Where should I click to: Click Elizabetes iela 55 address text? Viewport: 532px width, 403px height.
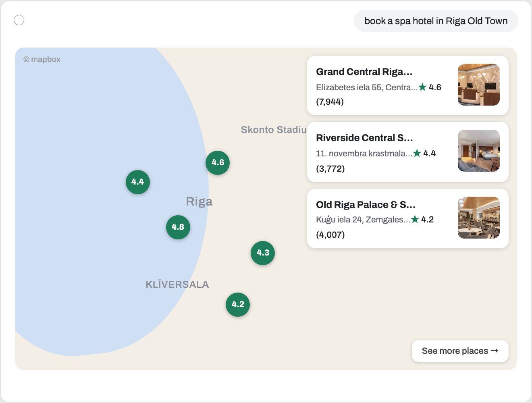coord(367,87)
